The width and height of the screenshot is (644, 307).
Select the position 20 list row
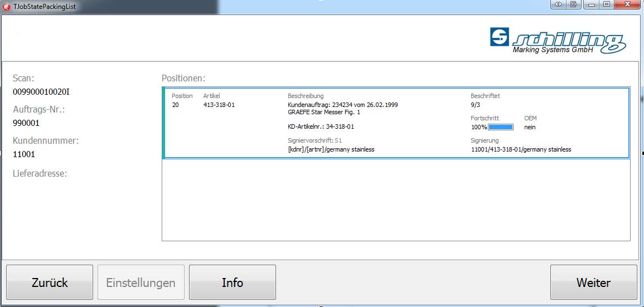(x=396, y=123)
